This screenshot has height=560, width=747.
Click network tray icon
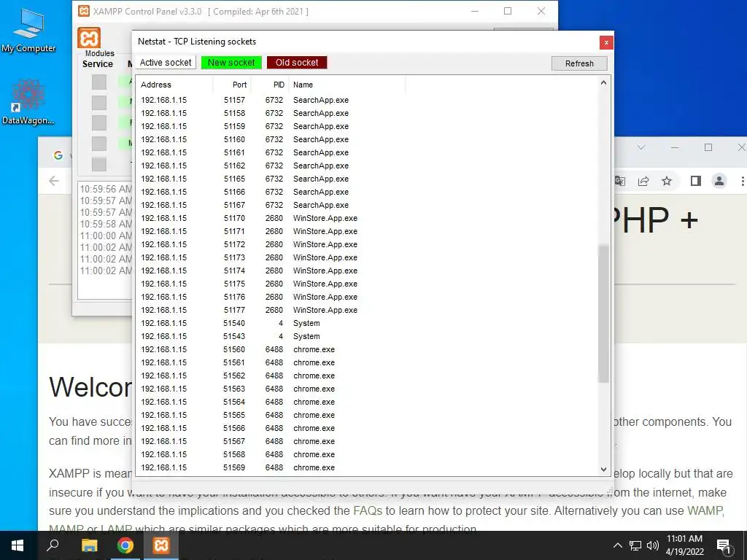[635, 545]
